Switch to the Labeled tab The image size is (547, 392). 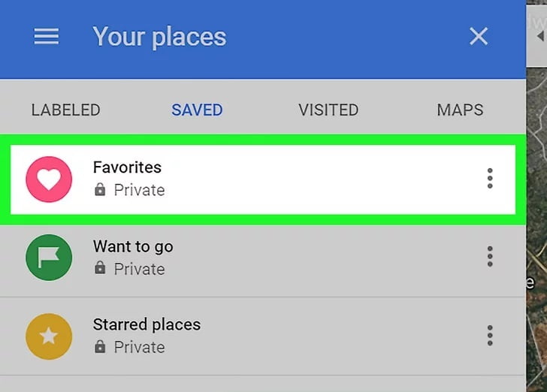[66, 110]
